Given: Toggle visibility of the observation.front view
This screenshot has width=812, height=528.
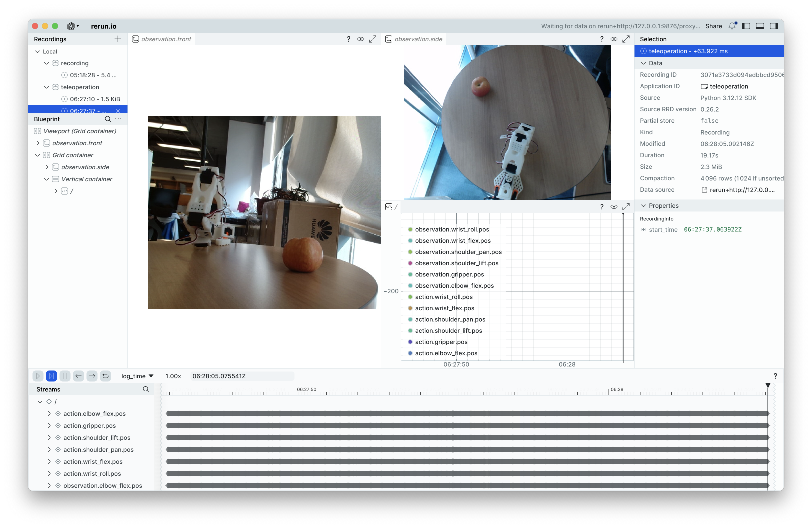Looking at the screenshot, I should click(360, 39).
